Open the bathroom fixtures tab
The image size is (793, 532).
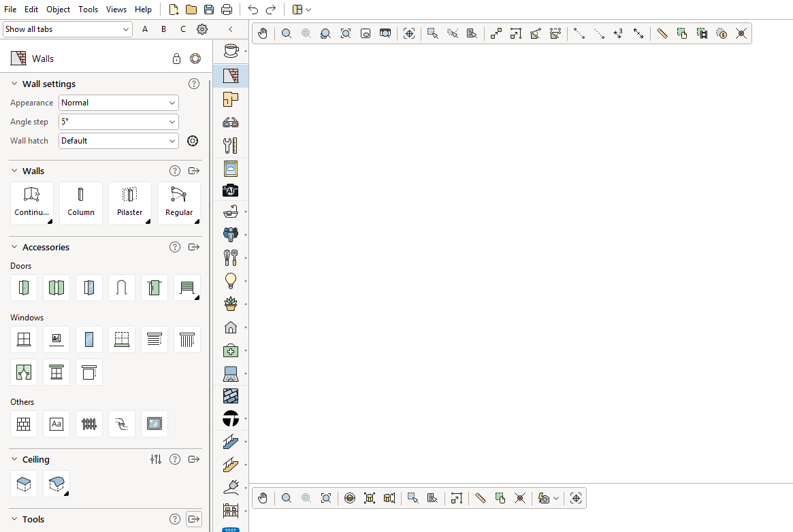click(x=231, y=211)
